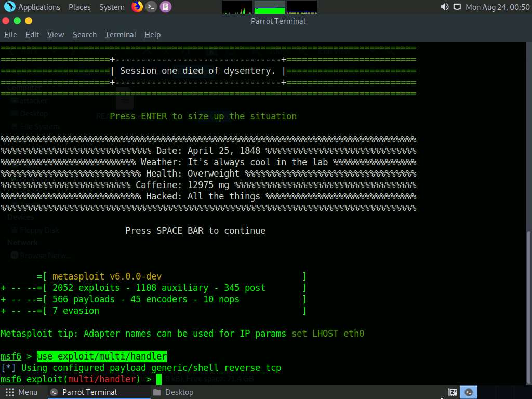Click the CPU system monitor graph
Viewport: 532px width, 399px height.
click(237, 7)
